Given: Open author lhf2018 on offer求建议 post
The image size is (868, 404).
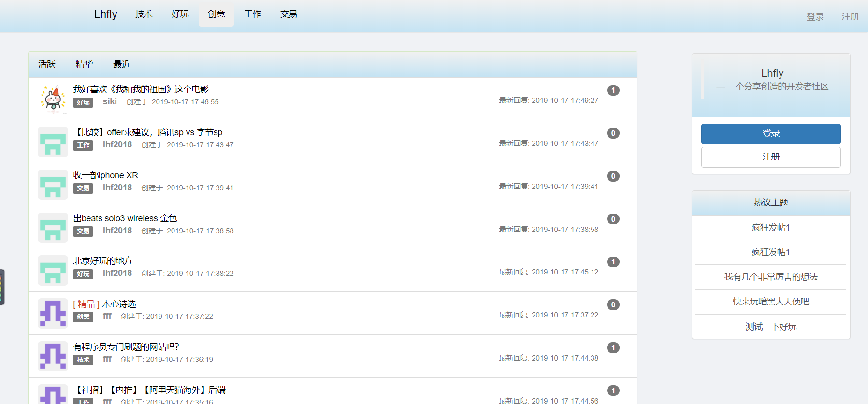Looking at the screenshot, I should pos(117,144).
